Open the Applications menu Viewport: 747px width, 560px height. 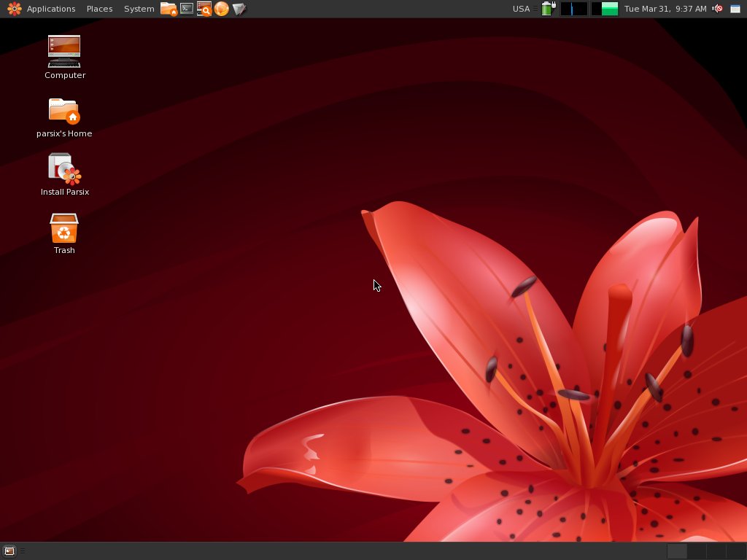tap(50, 9)
